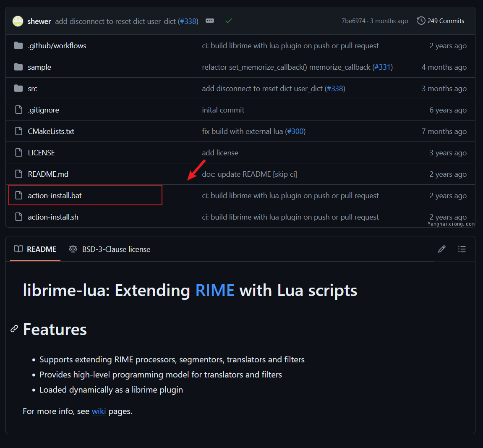The image size is (483, 448).
Task: Switch to BSD-3-Clause license tab
Action: click(110, 249)
